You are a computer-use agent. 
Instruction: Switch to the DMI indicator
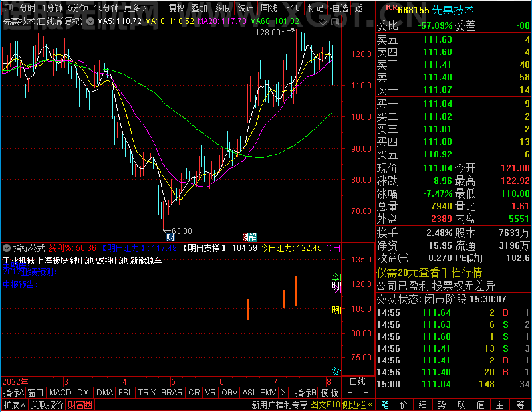click(x=84, y=393)
